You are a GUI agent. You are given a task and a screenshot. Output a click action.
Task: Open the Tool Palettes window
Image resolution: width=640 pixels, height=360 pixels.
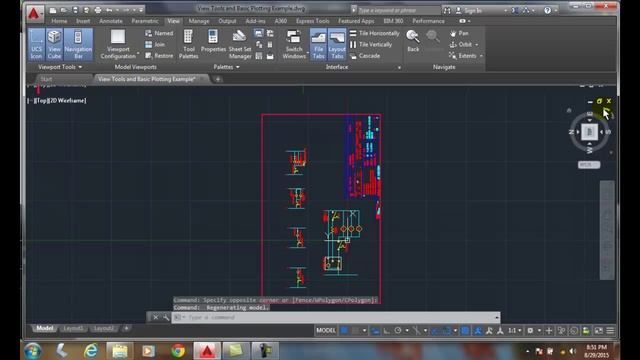[189, 44]
